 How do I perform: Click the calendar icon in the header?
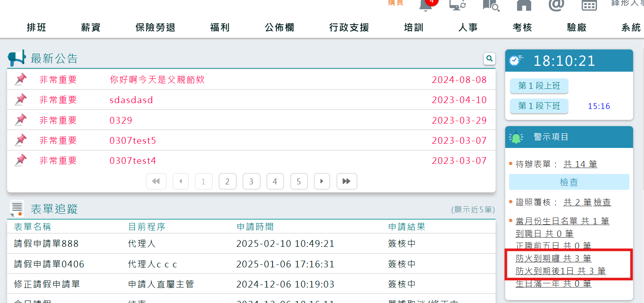pos(589,5)
